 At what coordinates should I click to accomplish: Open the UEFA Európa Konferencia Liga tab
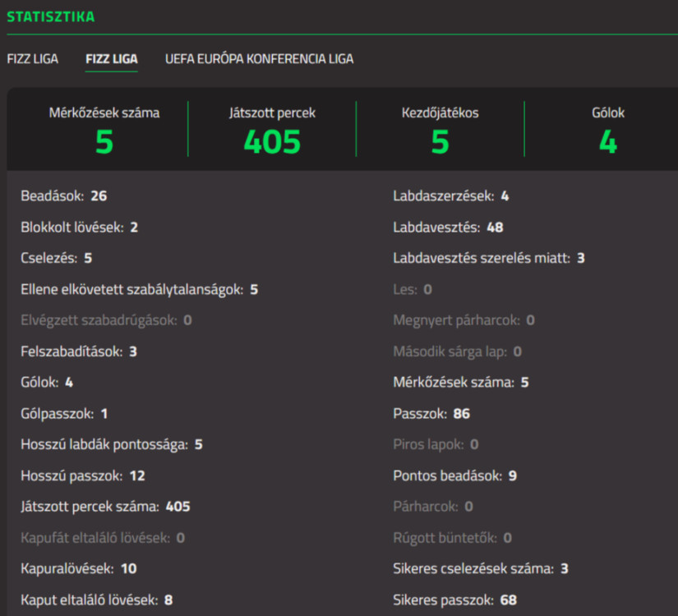(259, 59)
